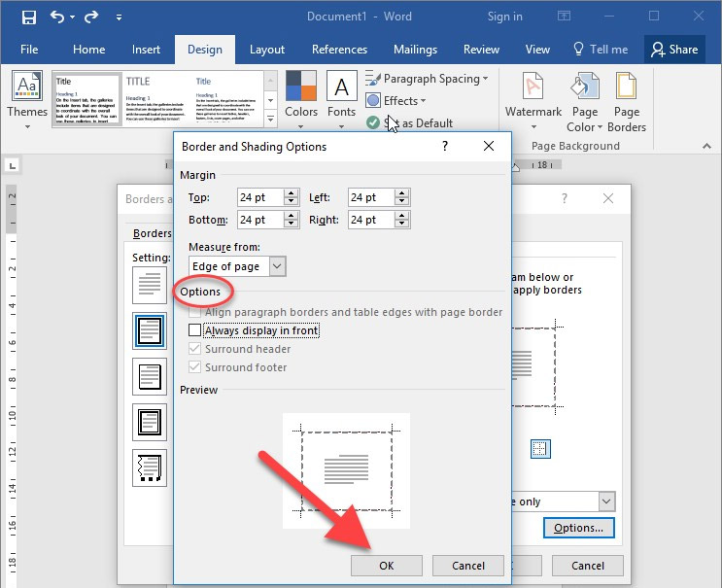Image resolution: width=722 pixels, height=588 pixels.
Task: Click the Undo arrow icon
Action: pyautogui.click(x=57, y=17)
